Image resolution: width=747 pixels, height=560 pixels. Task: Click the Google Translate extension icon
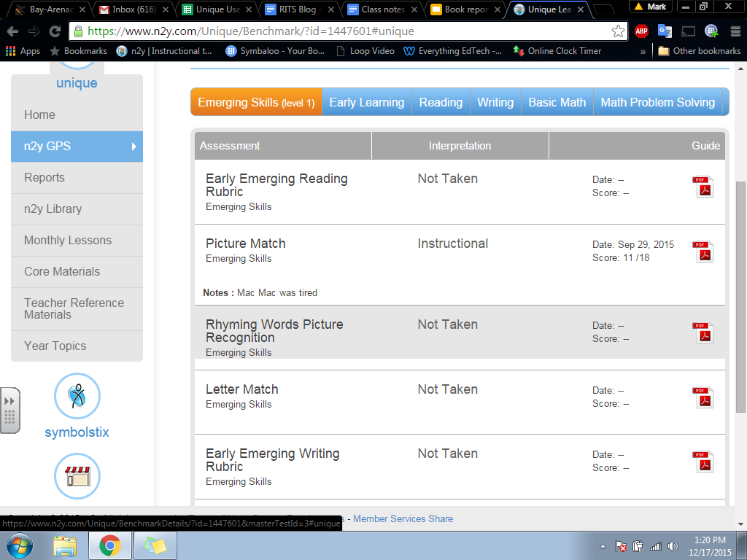(665, 31)
